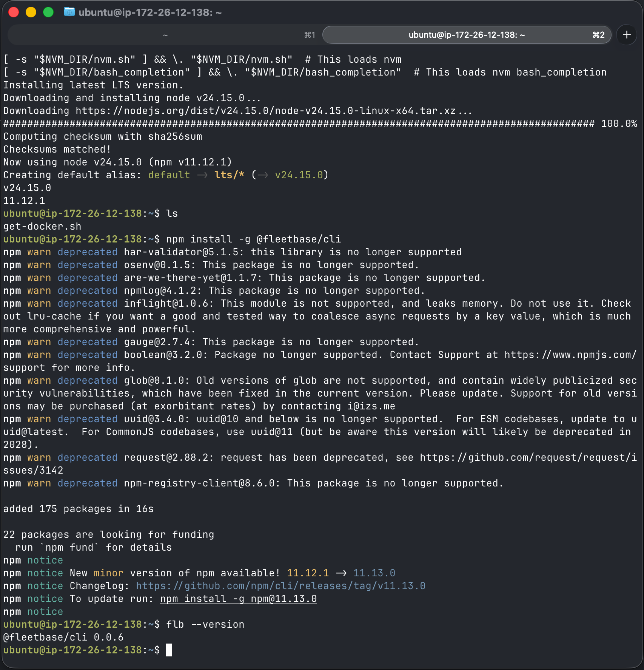Screen dimensions: 644x670
Task: Click the '# This loads nvm' comment
Action: [353, 59]
